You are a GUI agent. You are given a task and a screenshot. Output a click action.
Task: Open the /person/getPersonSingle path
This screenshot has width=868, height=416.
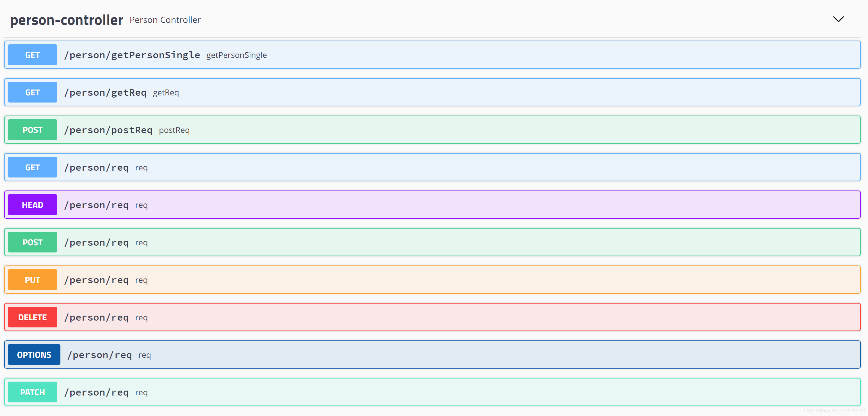coord(132,55)
